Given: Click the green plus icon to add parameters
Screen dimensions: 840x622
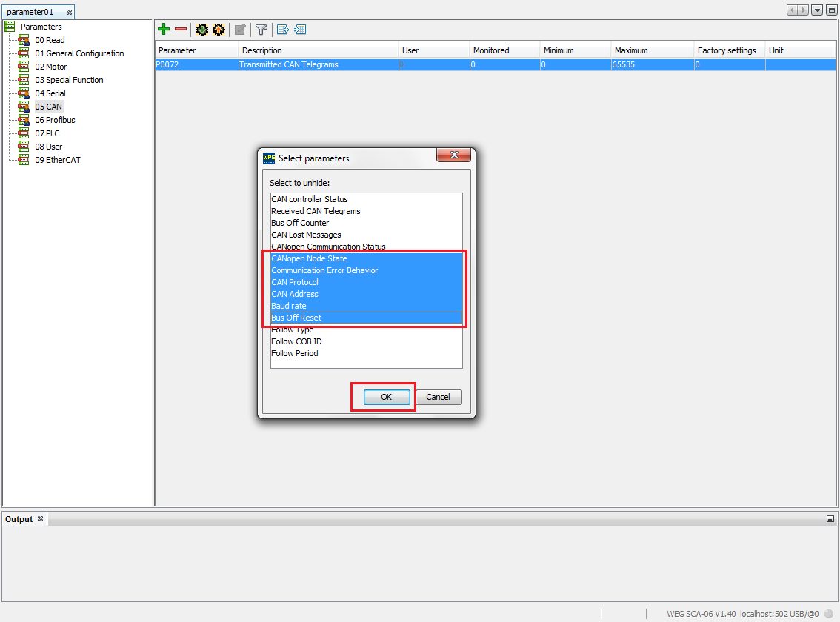Looking at the screenshot, I should click(x=163, y=30).
